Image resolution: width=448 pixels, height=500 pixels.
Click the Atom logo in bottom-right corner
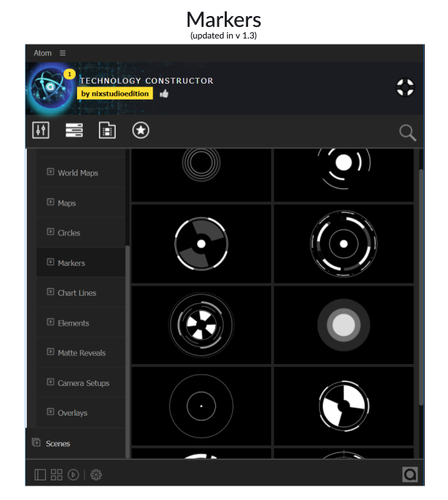(x=409, y=475)
